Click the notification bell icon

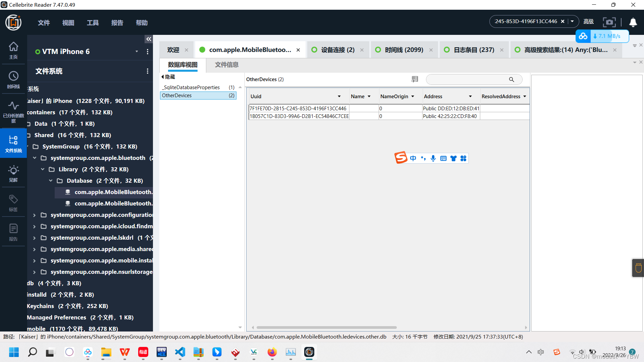(633, 22)
